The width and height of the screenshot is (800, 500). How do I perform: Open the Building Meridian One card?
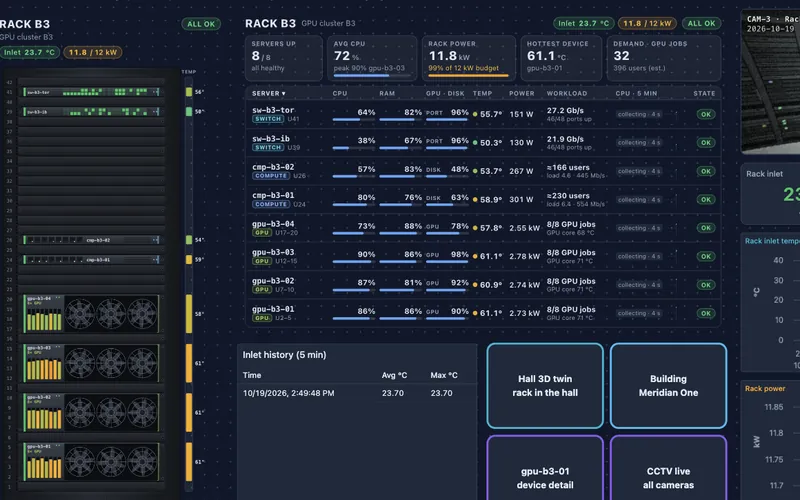tap(668, 386)
